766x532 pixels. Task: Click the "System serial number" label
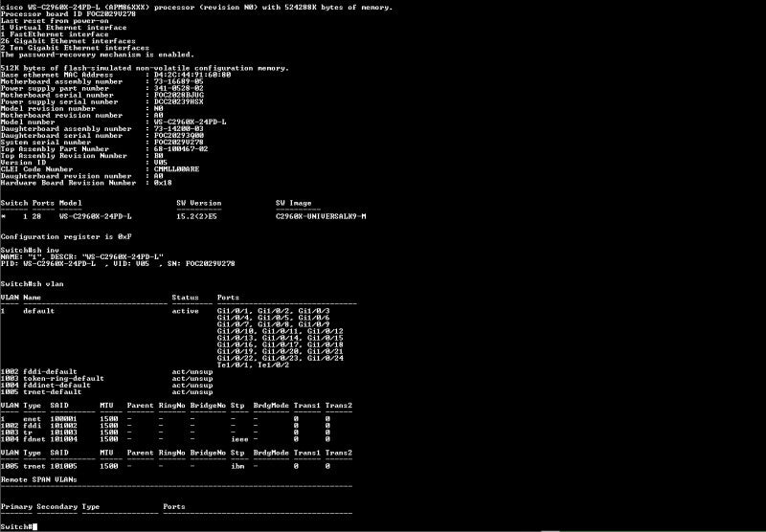pos(46,143)
